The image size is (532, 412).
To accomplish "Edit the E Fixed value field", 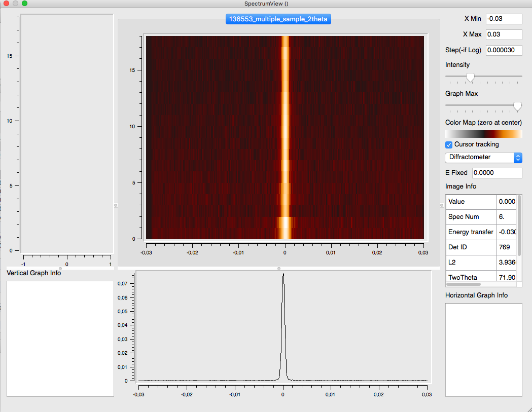I will pyautogui.click(x=497, y=172).
